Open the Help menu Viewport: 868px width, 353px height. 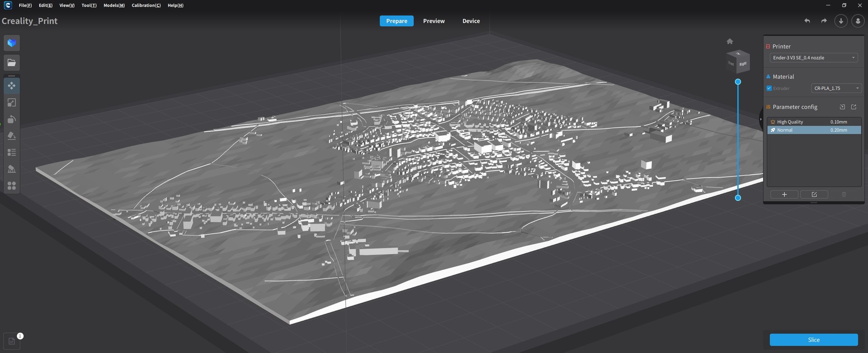175,5
